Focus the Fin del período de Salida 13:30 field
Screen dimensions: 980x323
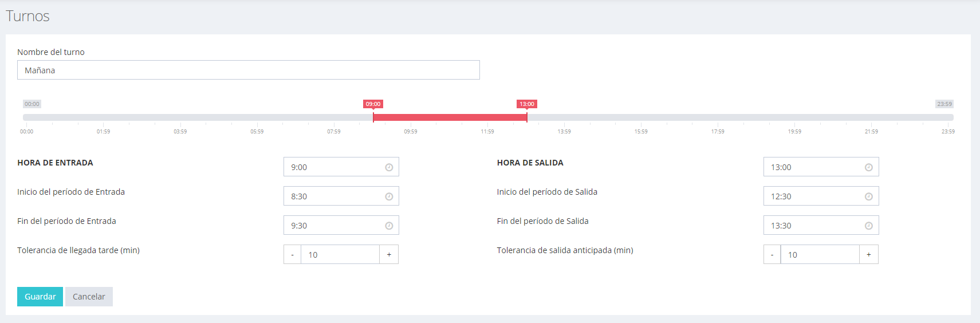click(x=821, y=225)
